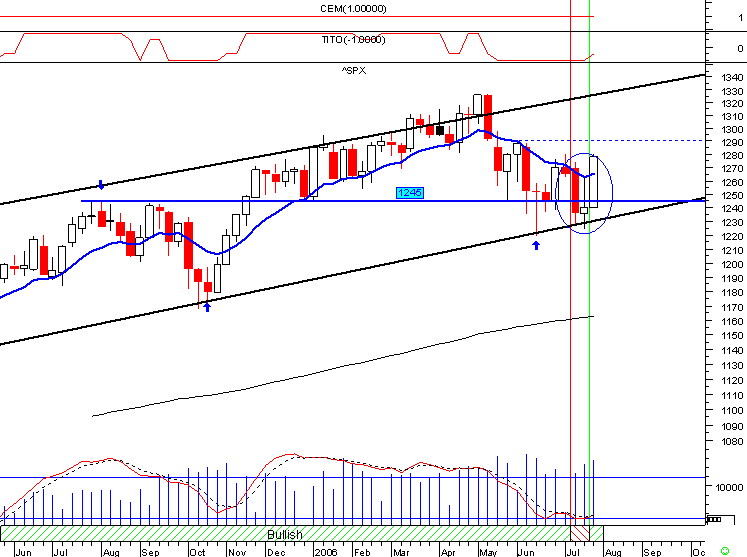Click the 2006 year label on the time axis
The width and height of the screenshot is (747, 557).
tap(326, 552)
